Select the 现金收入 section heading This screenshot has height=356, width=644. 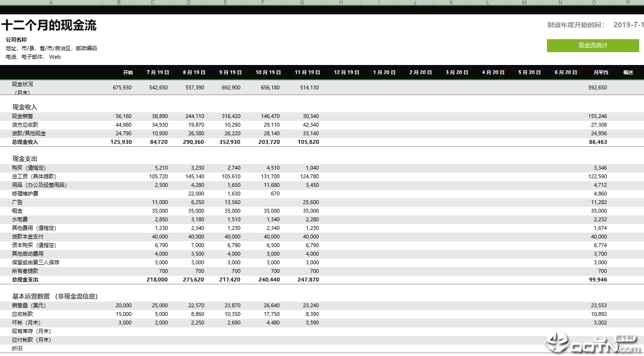(25, 107)
